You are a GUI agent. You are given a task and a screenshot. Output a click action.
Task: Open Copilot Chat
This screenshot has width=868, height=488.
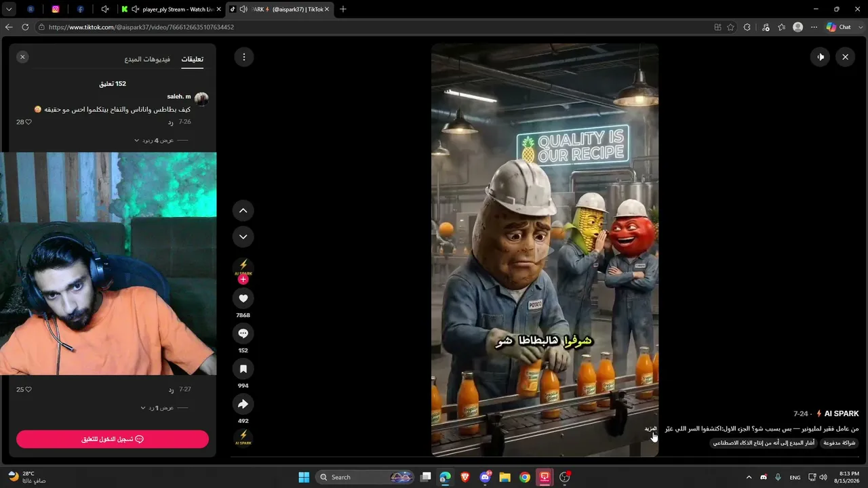pyautogui.click(x=839, y=27)
